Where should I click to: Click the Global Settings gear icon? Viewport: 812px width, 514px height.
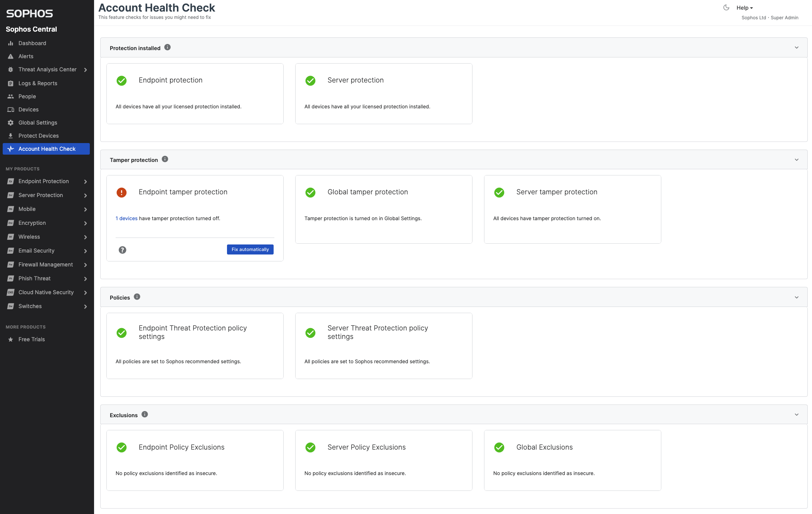click(x=11, y=123)
